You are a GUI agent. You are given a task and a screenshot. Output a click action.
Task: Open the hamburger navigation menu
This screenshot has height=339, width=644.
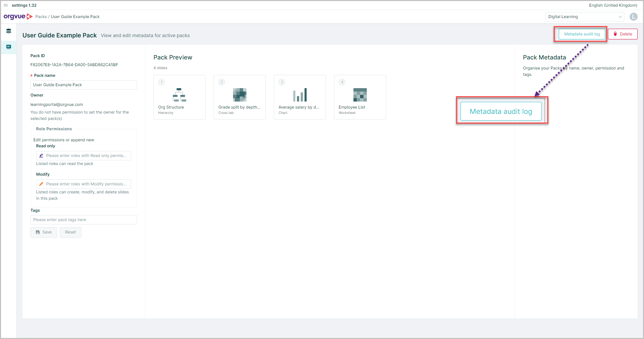(5, 5)
